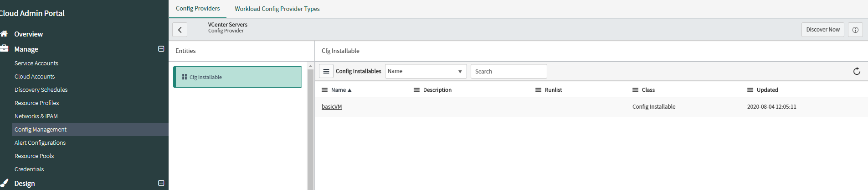Switch to Workload Config Provider Types tab
This screenshot has height=190, width=868.
277,9
